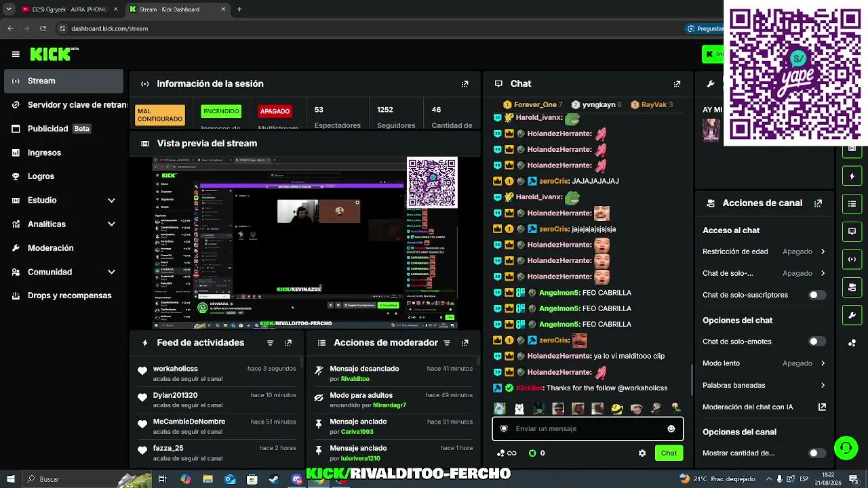Open external link for Moderación del chat con IA
This screenshot has width=868, height=488.
tap(822, 407)
